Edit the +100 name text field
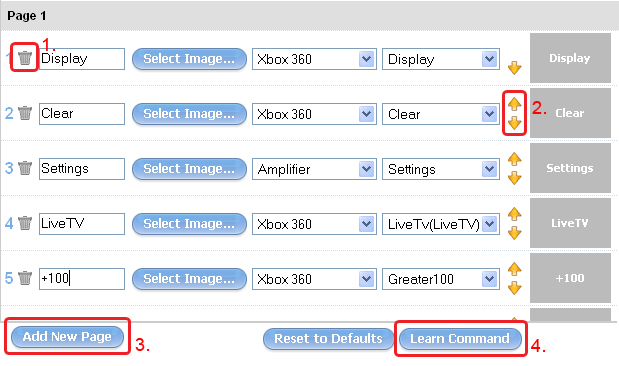 pos(82,279)
